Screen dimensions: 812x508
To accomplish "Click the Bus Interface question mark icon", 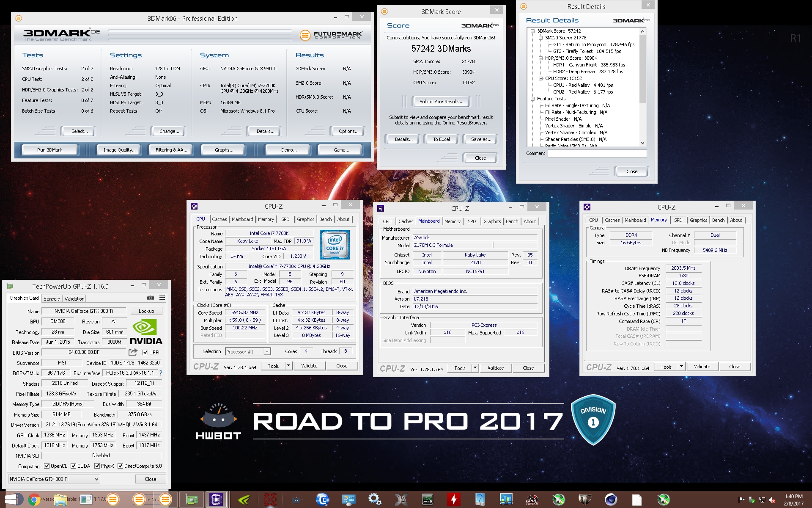I will click(161, 373).
